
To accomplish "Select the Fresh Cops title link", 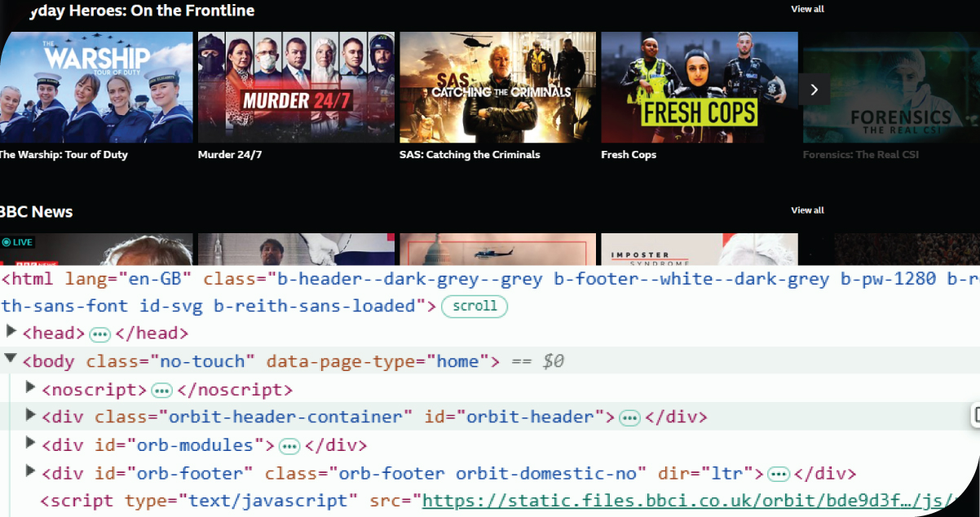I will click(x=629, y=155).
